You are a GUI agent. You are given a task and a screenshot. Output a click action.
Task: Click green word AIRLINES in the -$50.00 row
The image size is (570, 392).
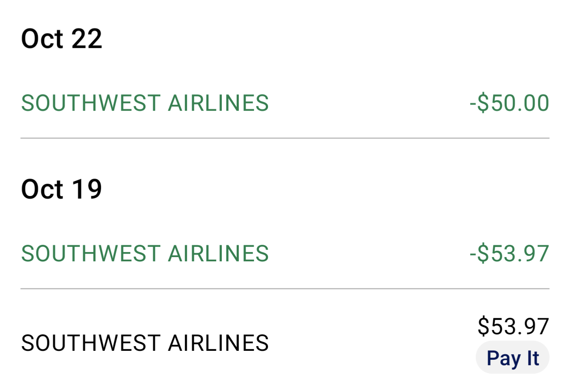coord(218,103)
